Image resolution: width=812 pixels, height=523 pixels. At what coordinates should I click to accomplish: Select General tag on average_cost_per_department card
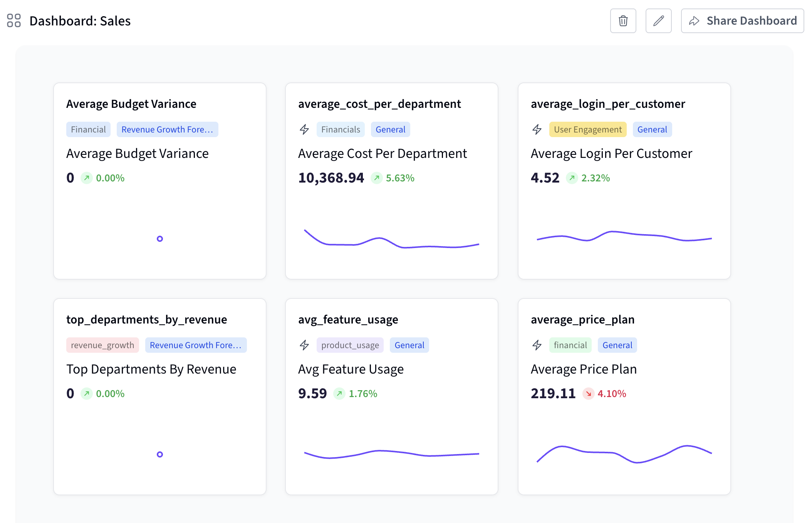391,129
